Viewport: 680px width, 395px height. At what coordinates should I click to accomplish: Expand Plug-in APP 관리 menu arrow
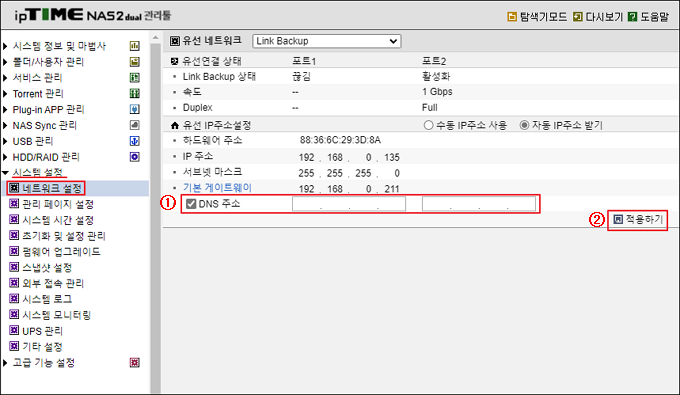pos(5,110)
